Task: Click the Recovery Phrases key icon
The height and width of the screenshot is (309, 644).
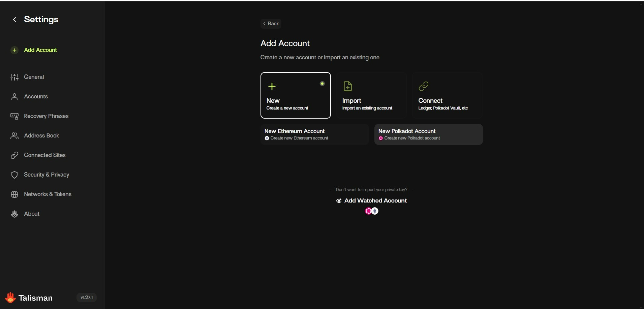Action: coord(14,116)
